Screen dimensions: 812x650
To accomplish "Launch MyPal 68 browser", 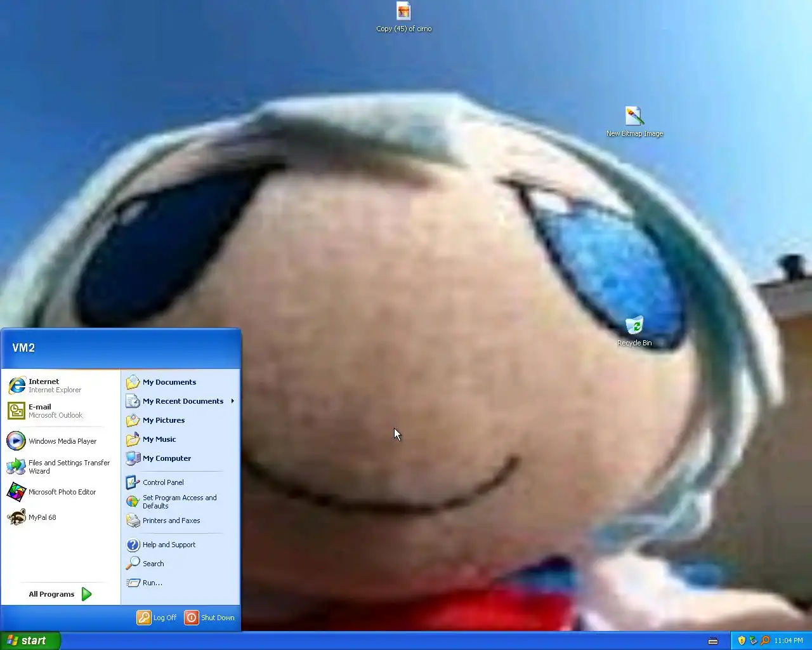I will pyautogui.click(x=61, y=517).
